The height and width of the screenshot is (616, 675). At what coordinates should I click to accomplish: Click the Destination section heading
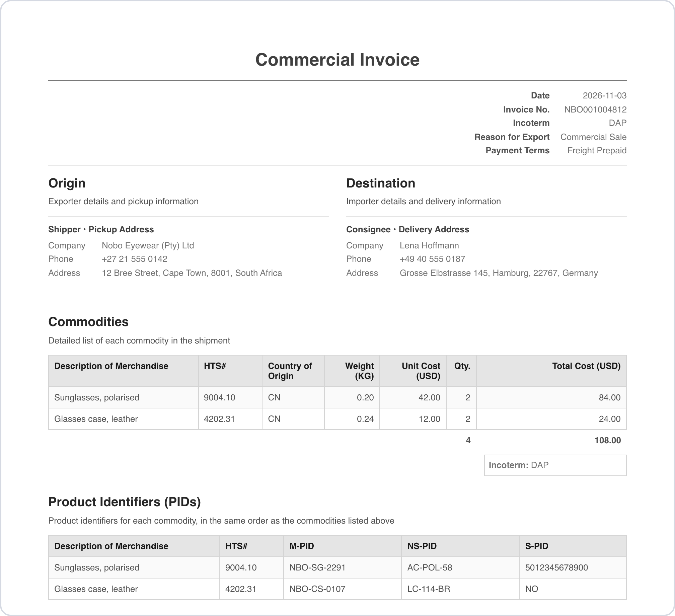[x=381, y=183]
